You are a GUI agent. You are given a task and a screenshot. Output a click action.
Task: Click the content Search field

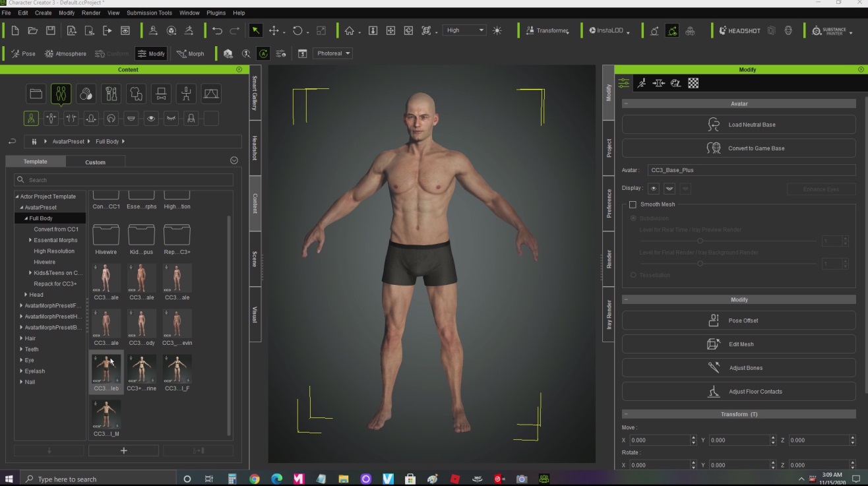[124, 180]
